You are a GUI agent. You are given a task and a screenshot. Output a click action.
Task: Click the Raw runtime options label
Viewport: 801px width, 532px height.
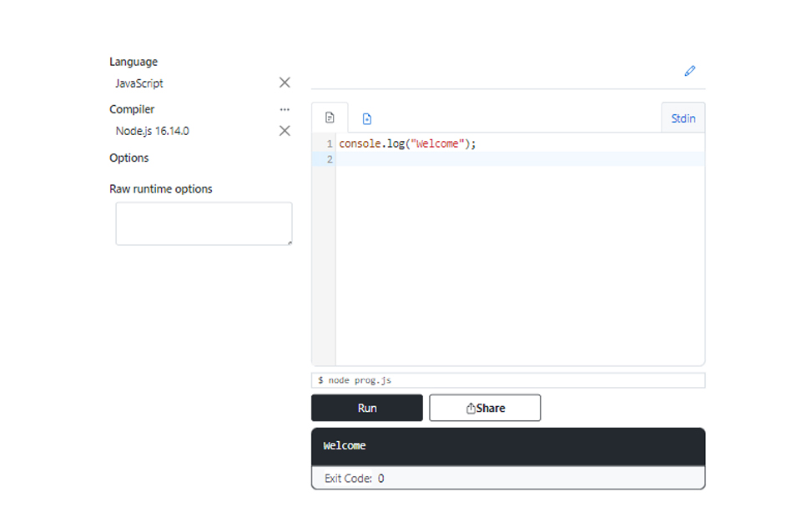tap(161, 189)
